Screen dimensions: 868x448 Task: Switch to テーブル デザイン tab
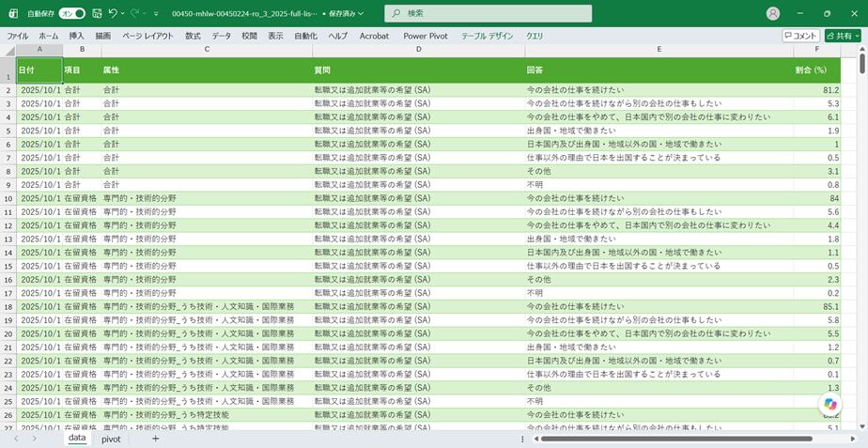488,36
